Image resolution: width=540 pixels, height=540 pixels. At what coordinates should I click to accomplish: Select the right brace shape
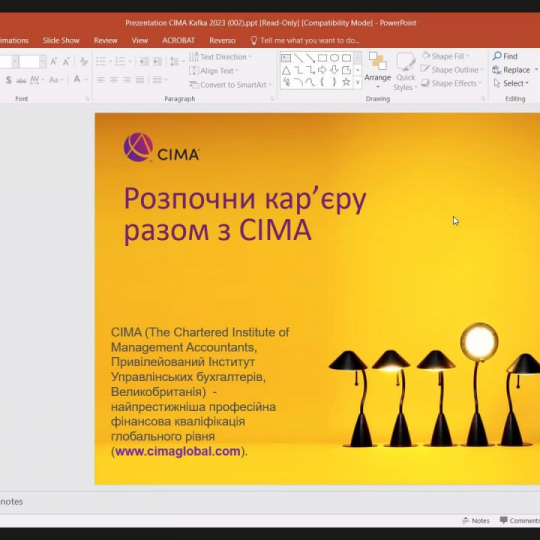[334, 82]
